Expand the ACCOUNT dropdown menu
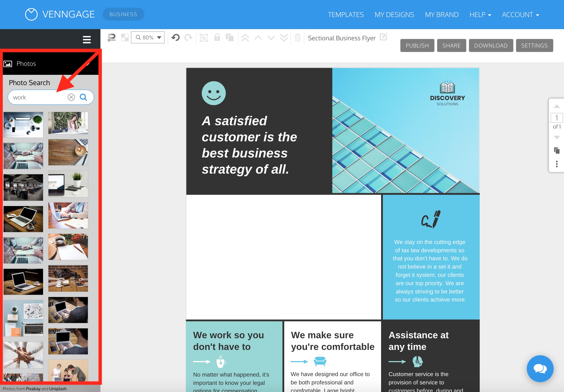Image resolution: width=564 pixels, height=392 pixels. 520,15
